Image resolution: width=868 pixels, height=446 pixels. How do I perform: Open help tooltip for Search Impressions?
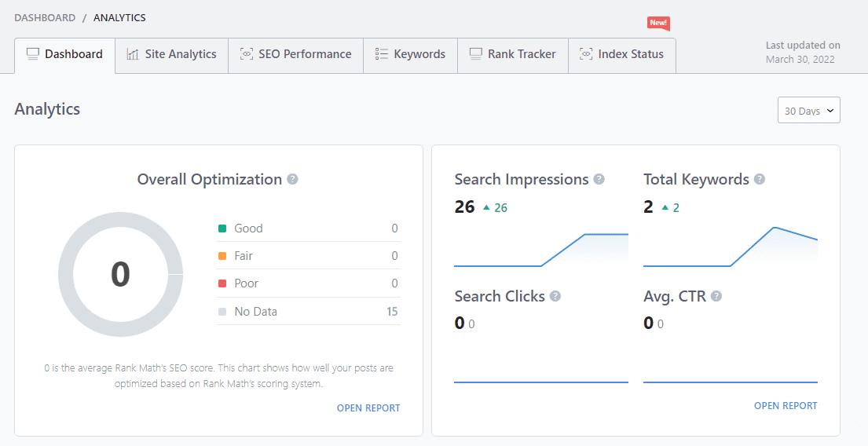point(599,179)
